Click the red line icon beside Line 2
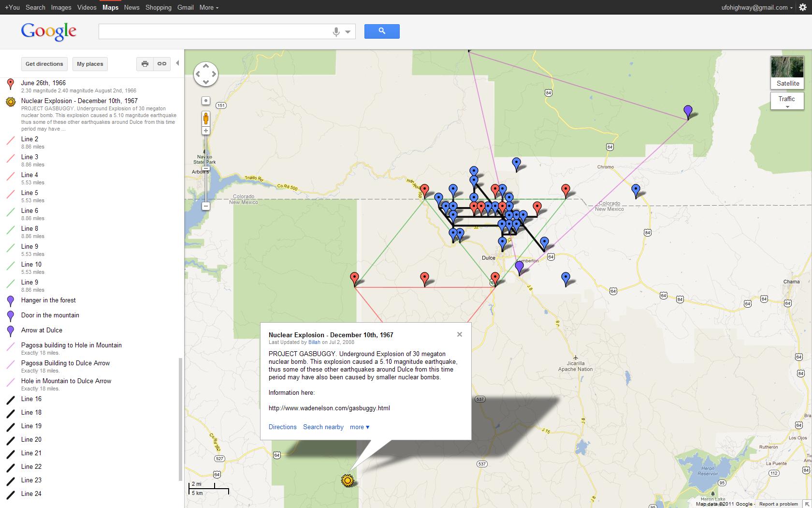This screenshot has height=508, width=812. [x=11, y=141]
